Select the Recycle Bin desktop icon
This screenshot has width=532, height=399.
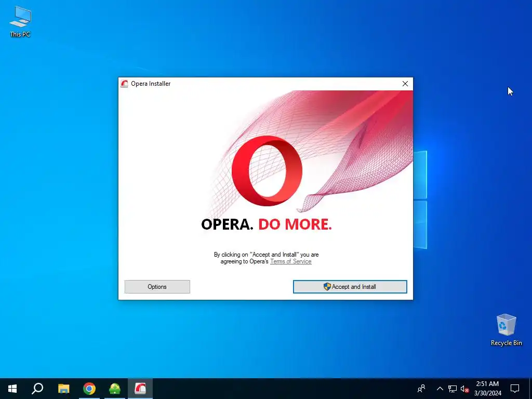(x=506, y=330)
